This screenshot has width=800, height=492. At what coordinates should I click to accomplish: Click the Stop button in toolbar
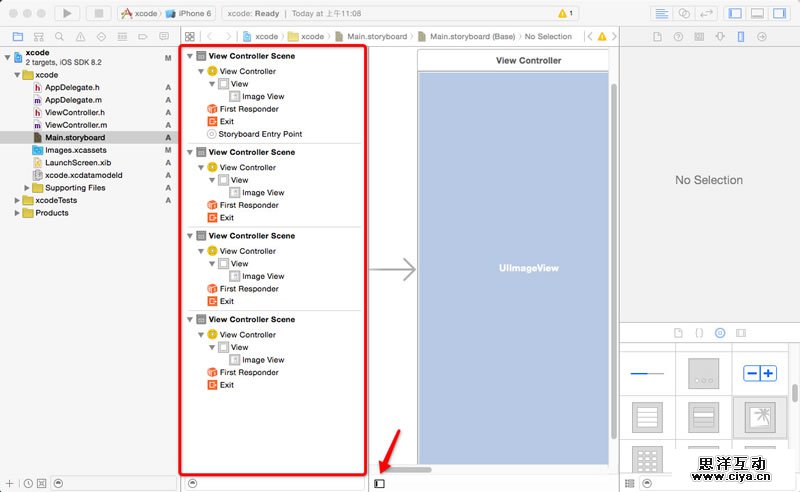click(98, 13)
